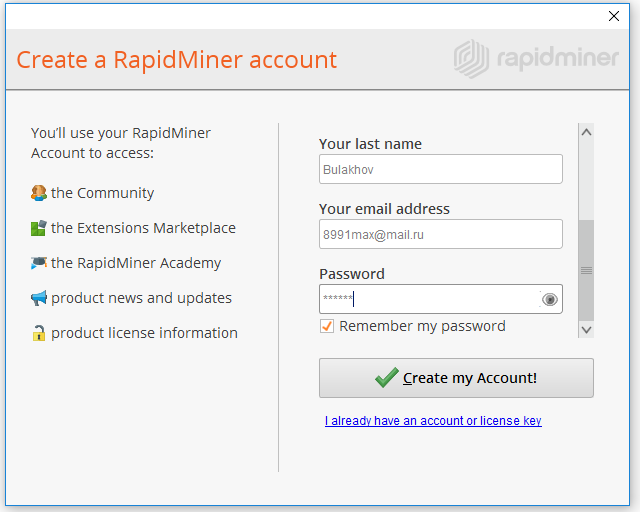The height and width of the screenshot is (512, 640).
Task: Close the account creation dialog
Action: click(614, 16)
